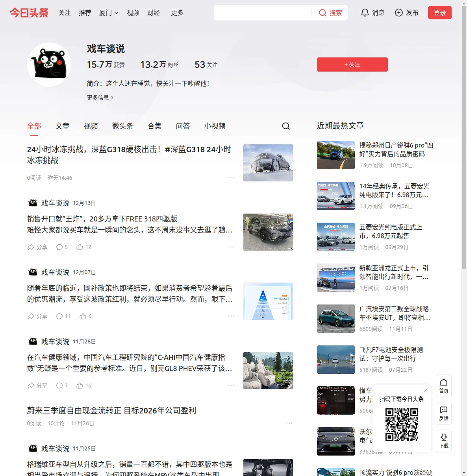467x476 pixels.
Task: Click the page vertical scrollbar
Action: pos(464,138)
